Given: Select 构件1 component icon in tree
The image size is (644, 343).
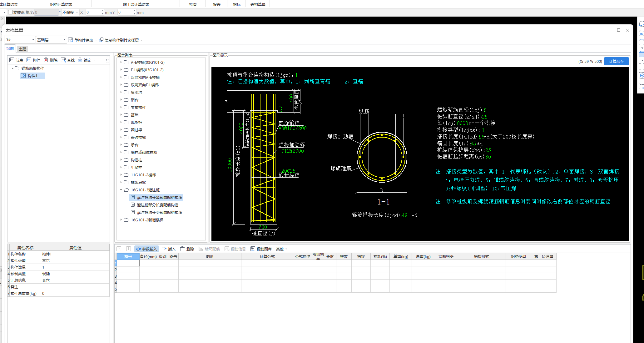Looking at the screenshot, I should tap(23, 76).
